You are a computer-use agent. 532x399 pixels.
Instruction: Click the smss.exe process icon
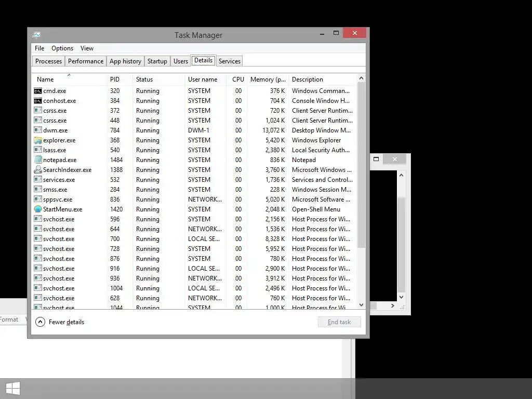click(x=37, y=189)
